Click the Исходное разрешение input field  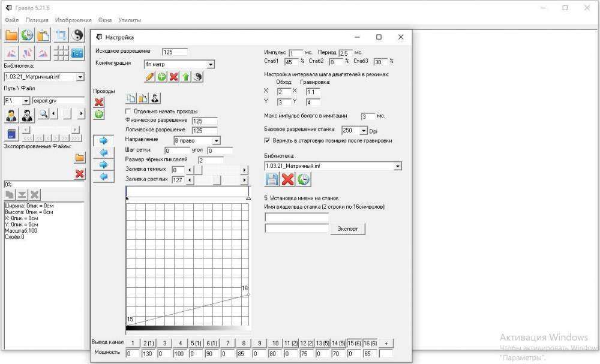click(175, 52)
